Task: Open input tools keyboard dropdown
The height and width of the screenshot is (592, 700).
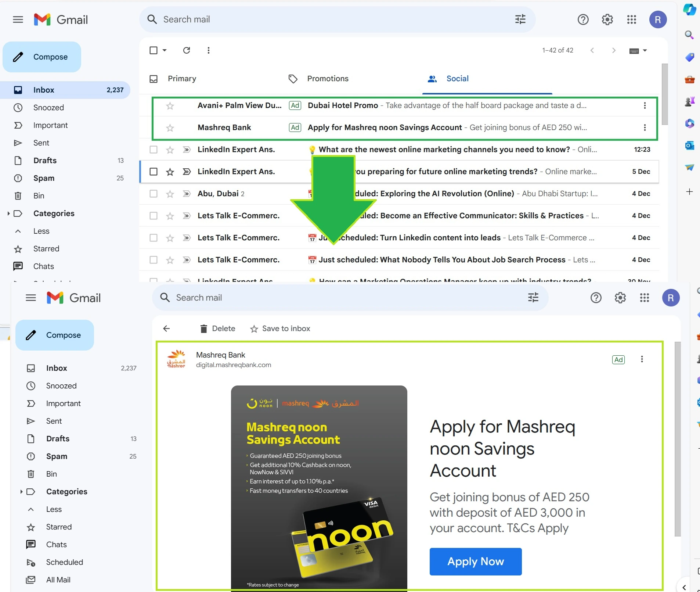Action: point(638,51)
